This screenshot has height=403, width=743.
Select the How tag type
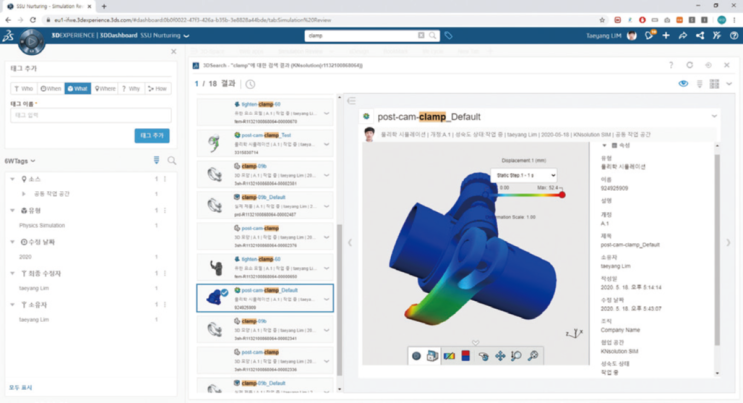point(158,89)
